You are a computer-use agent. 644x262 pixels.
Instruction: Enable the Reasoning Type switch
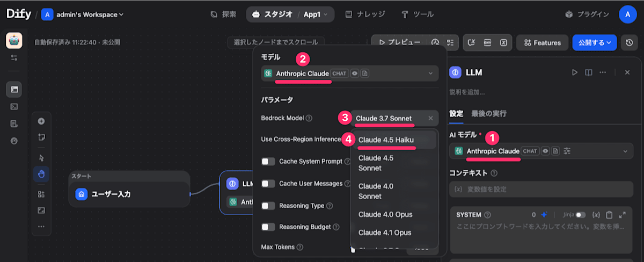point(268,206)
